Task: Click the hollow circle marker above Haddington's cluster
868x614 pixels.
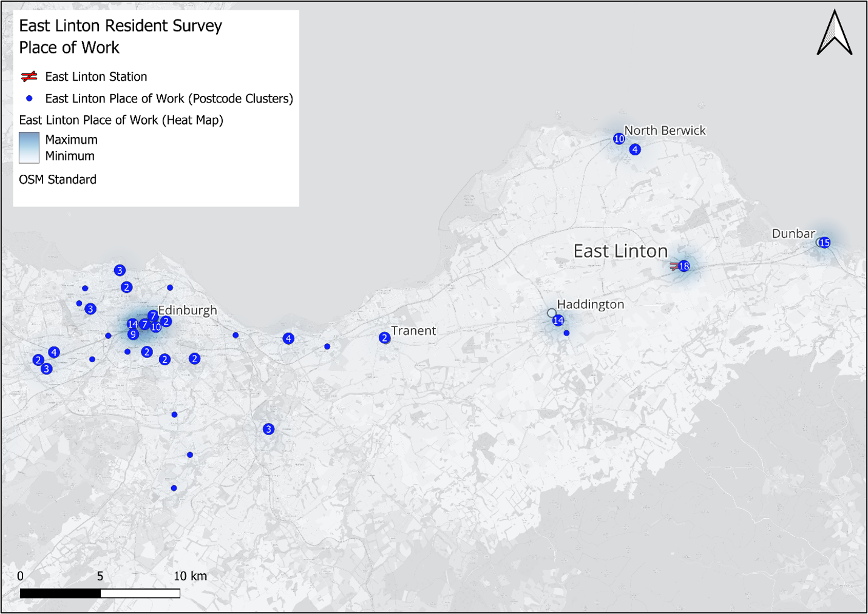Action: point(551,313)
